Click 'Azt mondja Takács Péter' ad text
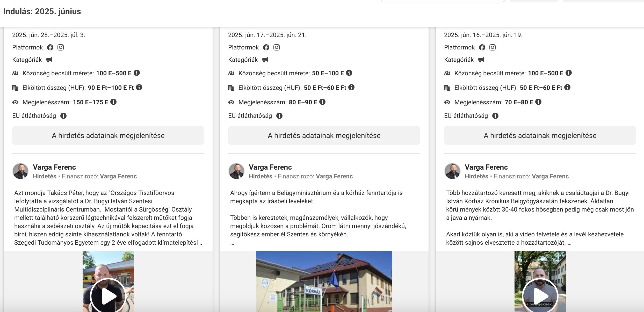Image resolution: width=644 pixels, height=312 pixels. (108, 218)
